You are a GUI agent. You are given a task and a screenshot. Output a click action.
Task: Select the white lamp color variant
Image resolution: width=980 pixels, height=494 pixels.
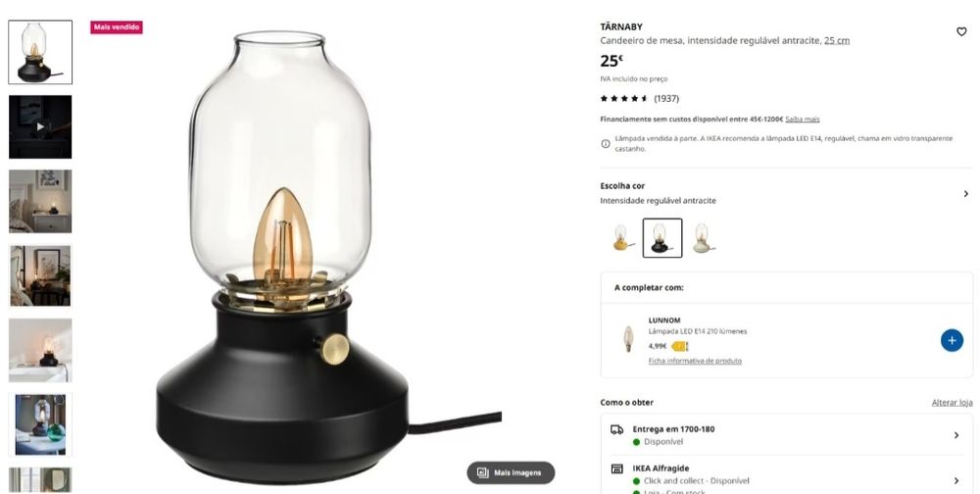(703, 237)
